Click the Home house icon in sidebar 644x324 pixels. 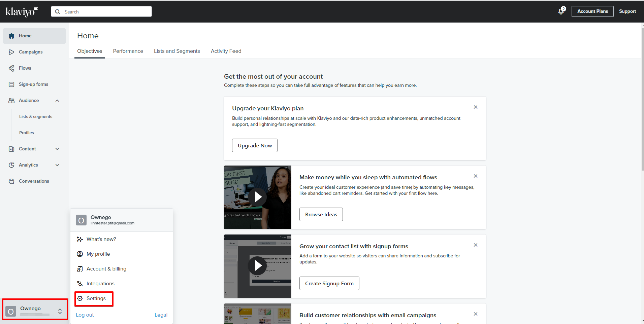[x=11, y=36]
